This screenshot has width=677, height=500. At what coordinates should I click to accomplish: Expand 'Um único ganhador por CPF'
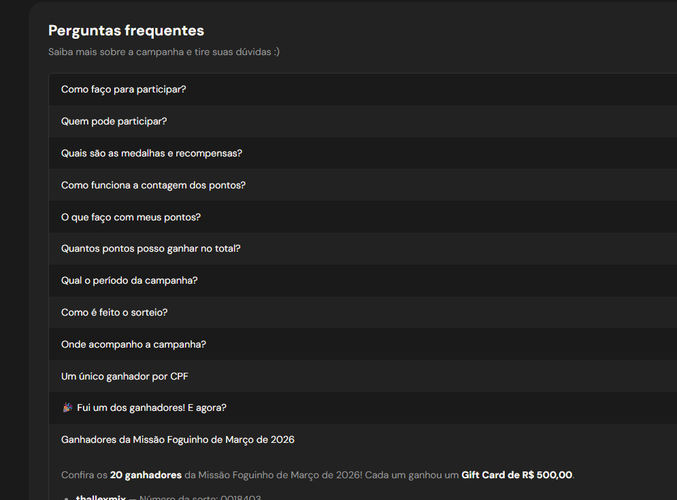click(x=363, y=377)
